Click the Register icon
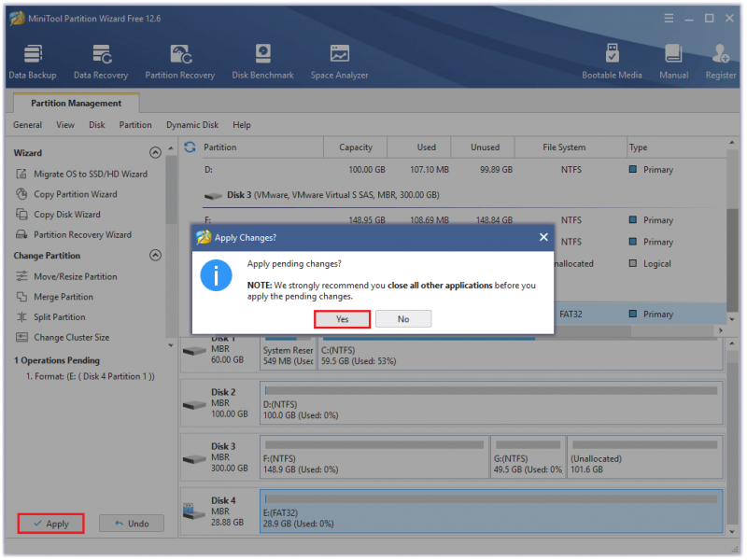Image resolution: width=747 pixels, height=560 pixels. coord(721,62)
